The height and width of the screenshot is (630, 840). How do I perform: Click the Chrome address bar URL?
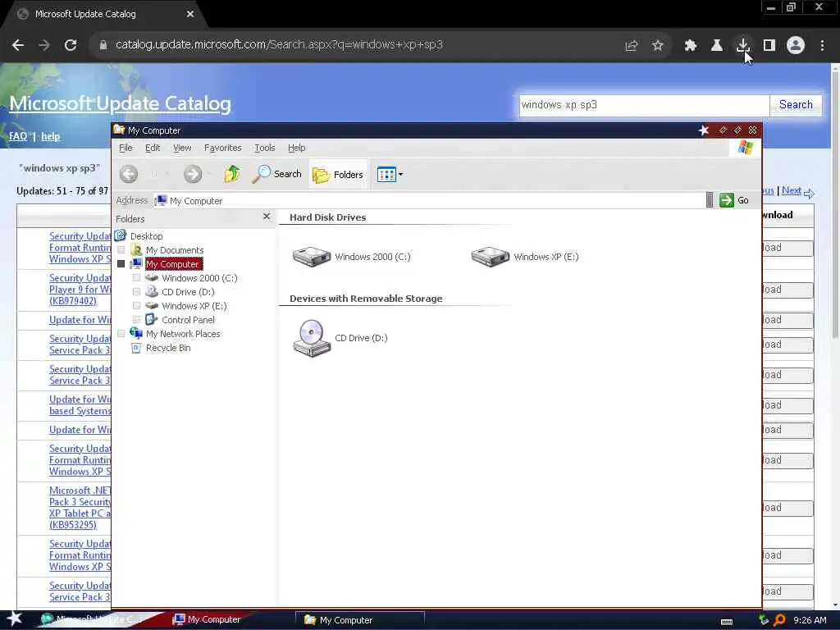pyautogui.click(x=279, y=45)
